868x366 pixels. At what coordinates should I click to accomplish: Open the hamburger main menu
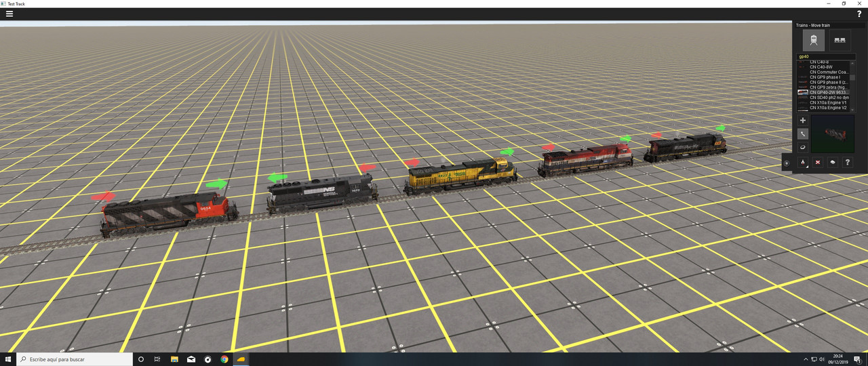tap(9, 14)
